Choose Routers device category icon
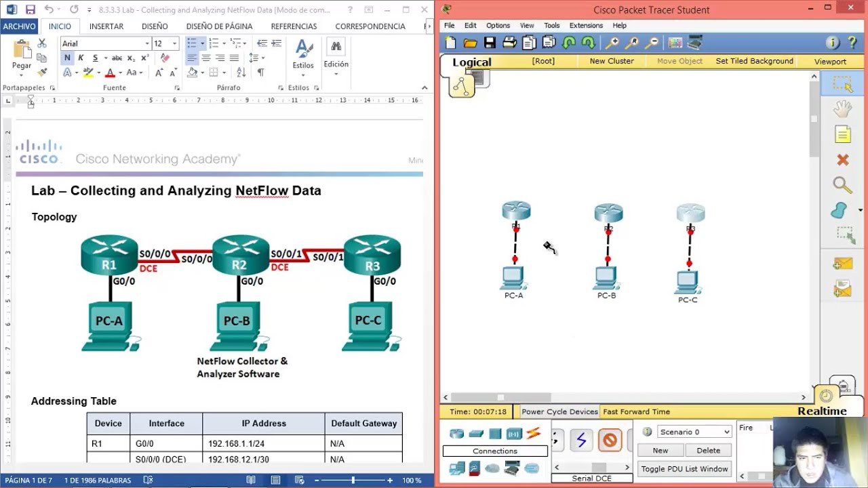This screenshot has height=488, width=868. (x=456, y=434)
